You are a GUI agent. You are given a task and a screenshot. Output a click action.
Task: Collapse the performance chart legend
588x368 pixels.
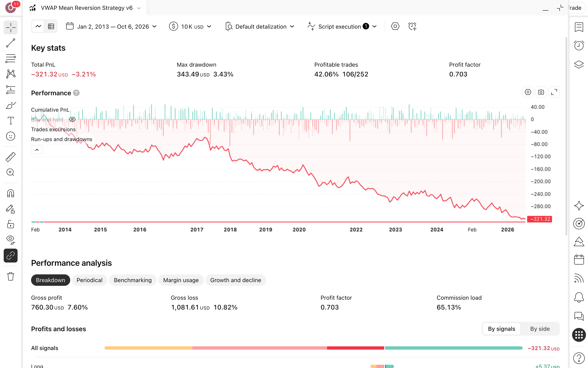(37, 150)
